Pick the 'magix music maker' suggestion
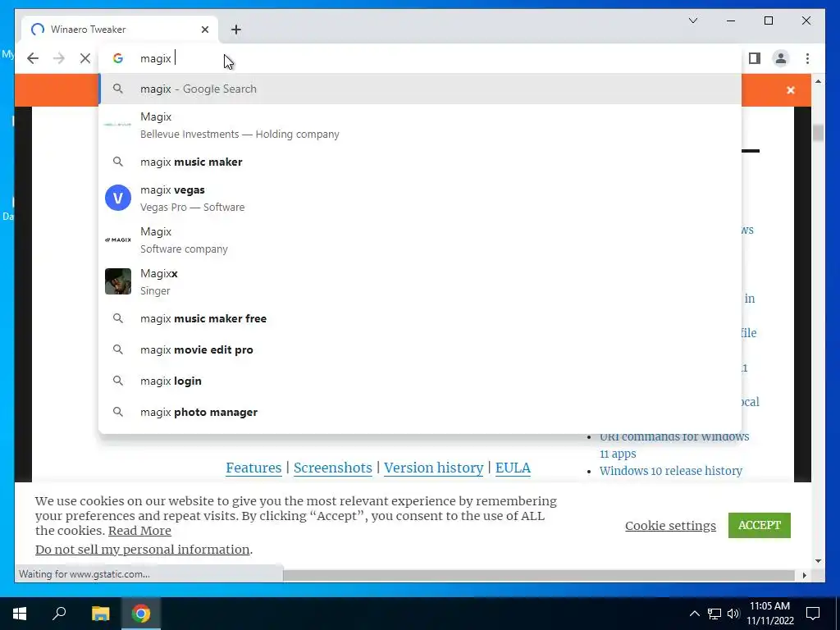 pos(420,162)
